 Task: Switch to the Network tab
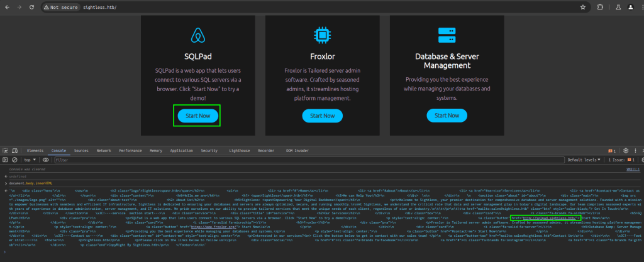click(103, 151)
